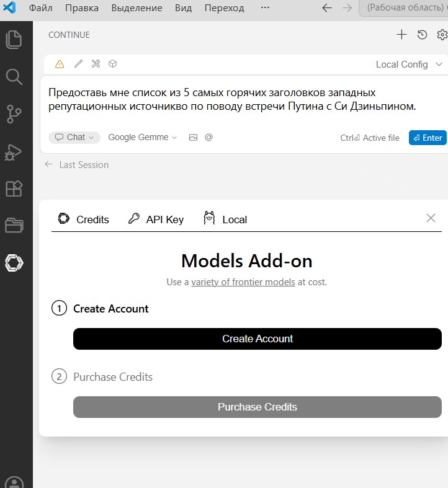Image resolution: width=448 pixels, height=488 pixels.
Task: Close the Models Add-on panel
Action: [431, 218]
